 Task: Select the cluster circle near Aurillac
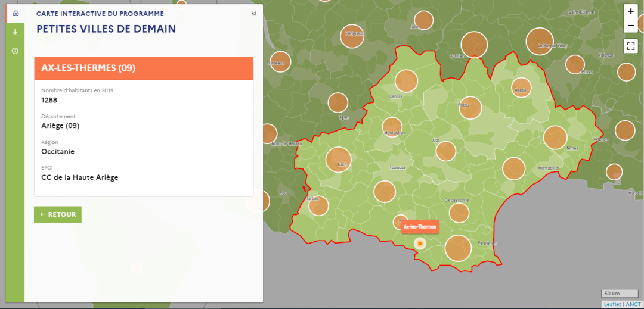point(474,45)
